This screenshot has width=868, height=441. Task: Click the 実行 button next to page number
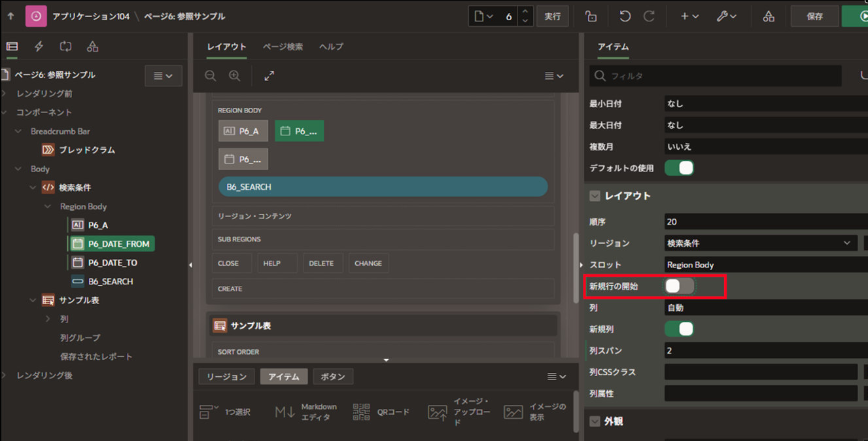click(x=553, y=16)
